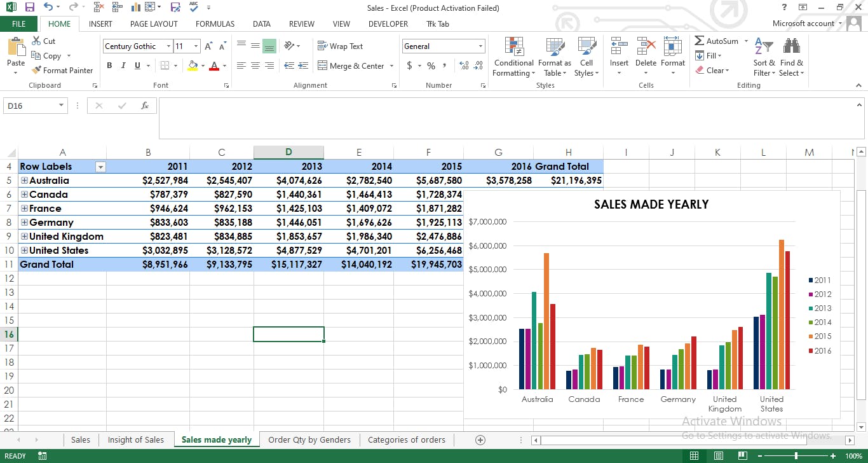Open the font size dropdown
868x463 pixels.
click(x=196, y=46)
